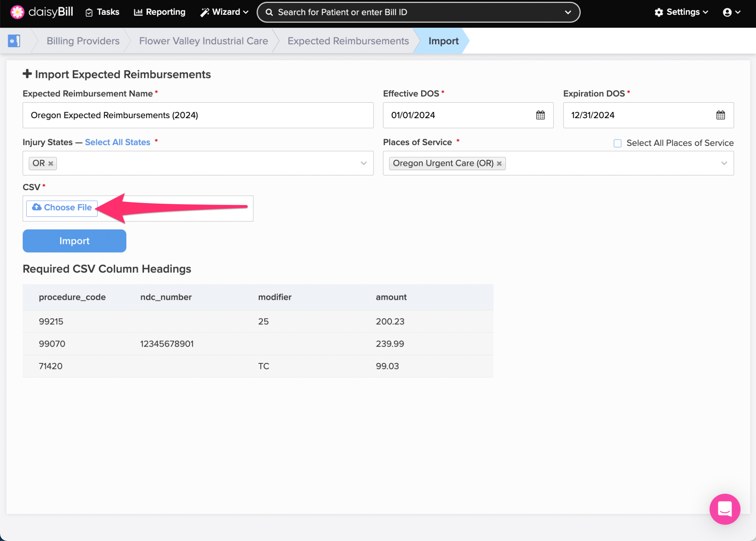Open user account menu icon

pos(731,12)
